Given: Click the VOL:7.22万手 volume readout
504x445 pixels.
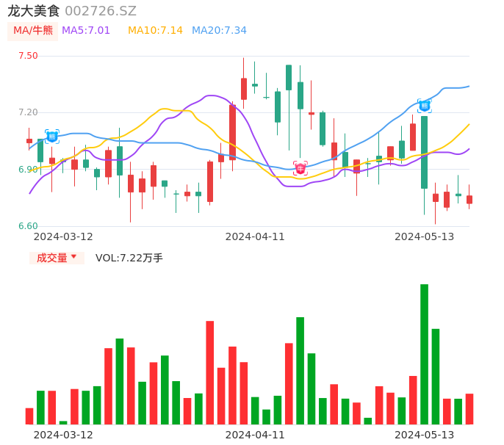Looking at the screenshot, I should pos(129,258).
